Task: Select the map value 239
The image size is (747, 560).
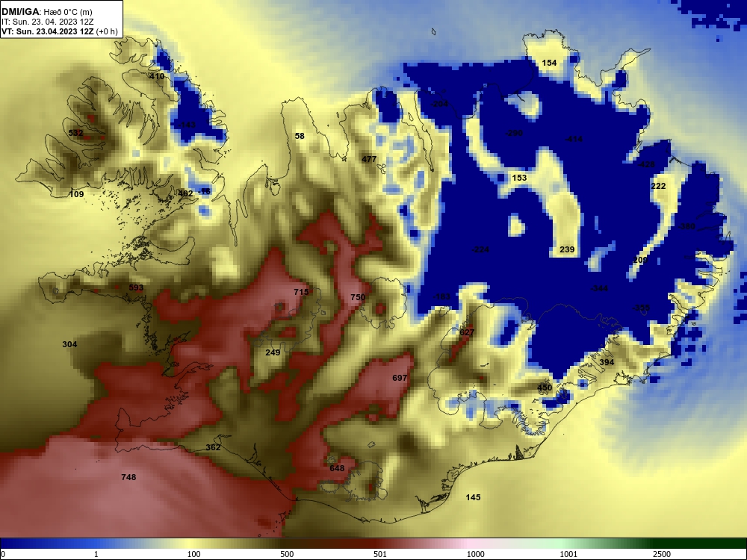Action: click(x=567, y=249)
